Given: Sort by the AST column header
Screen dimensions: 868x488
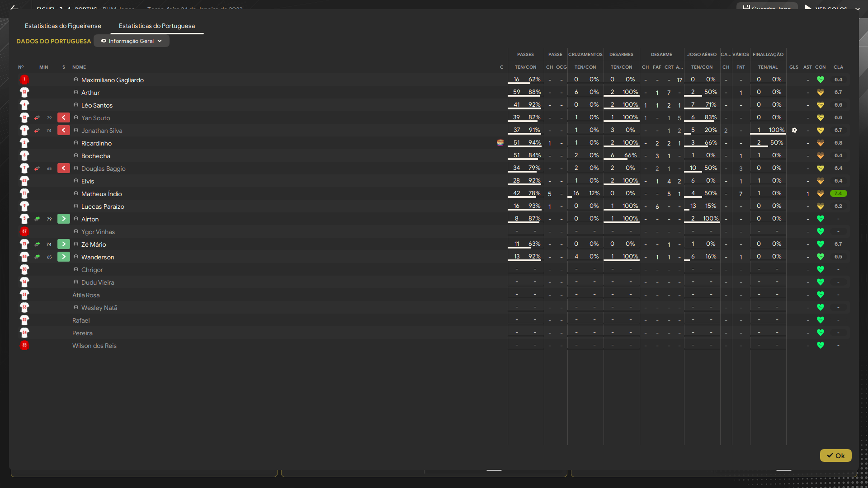Looking at the screenshot, I should 807,67.
